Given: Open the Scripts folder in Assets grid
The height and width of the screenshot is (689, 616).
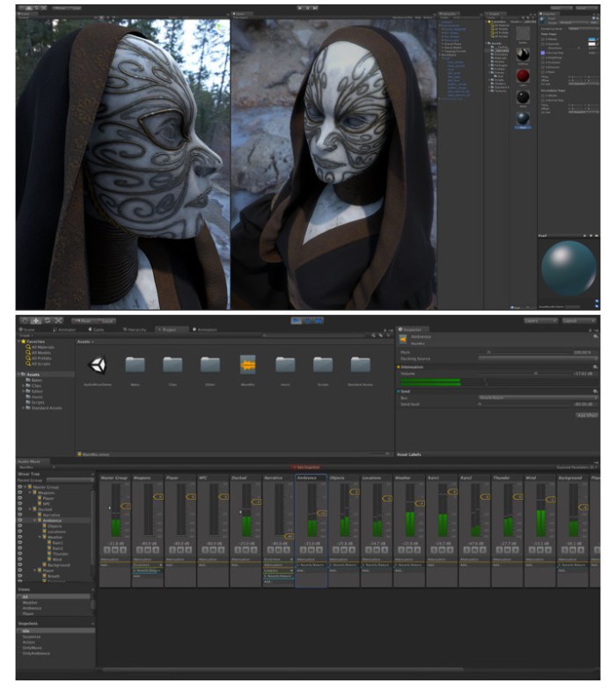Looking at the screenshot, I should pyautogui.click(x=323, y=364).
